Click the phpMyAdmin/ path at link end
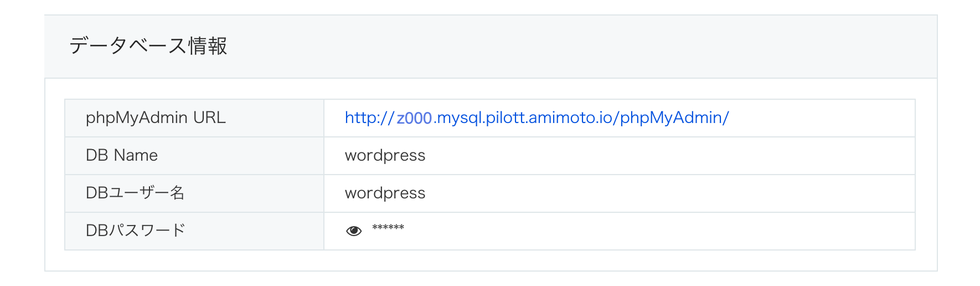Image resolution: width=980 pixels, height=286 pixels. click(674, 118)
